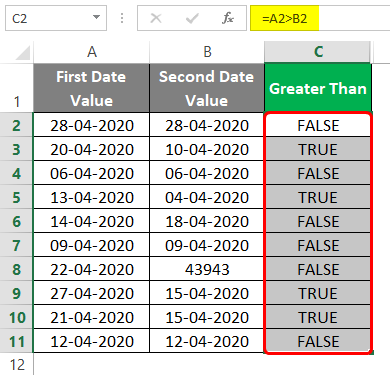390x375 pixels.
Task: Select cell B7 with 09-04-2020
Action: 207,245
